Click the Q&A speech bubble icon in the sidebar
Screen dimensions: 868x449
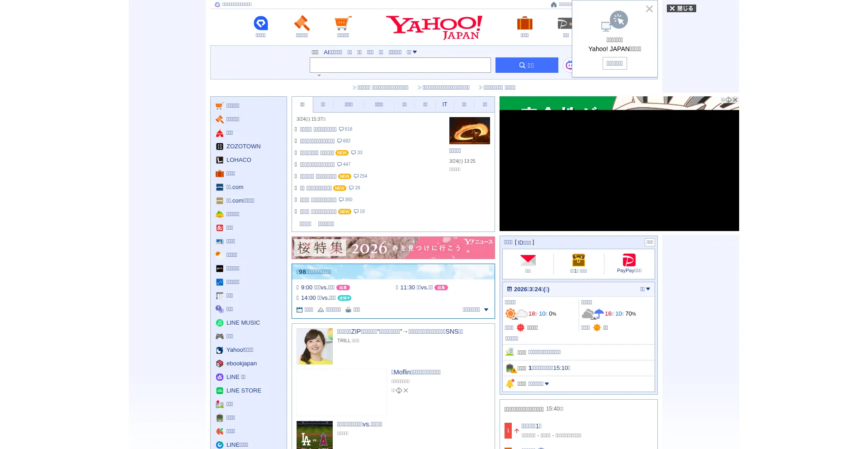tap(220, 309)
